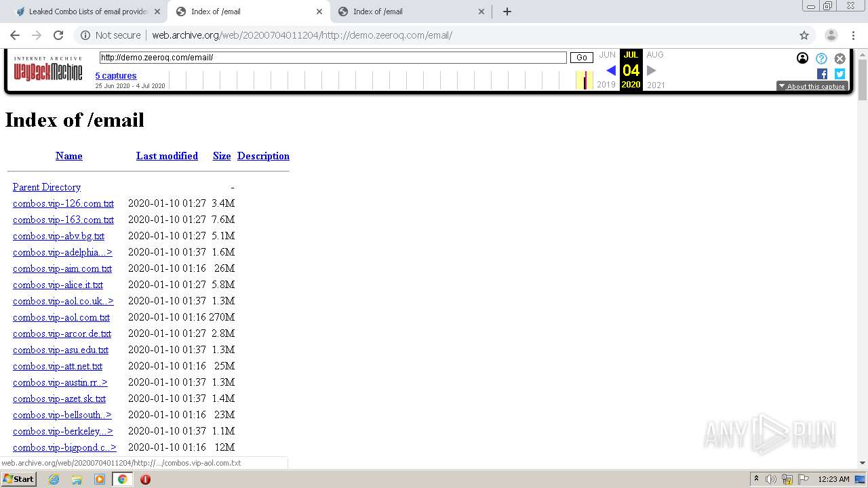Show hidden system tray icons

[756, 479]
